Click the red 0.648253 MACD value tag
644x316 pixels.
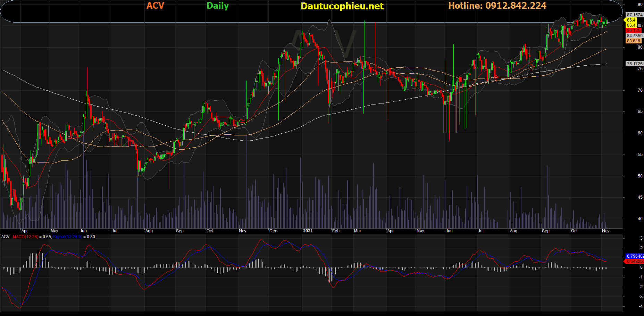pyautogui.click(x=634, y=261)
